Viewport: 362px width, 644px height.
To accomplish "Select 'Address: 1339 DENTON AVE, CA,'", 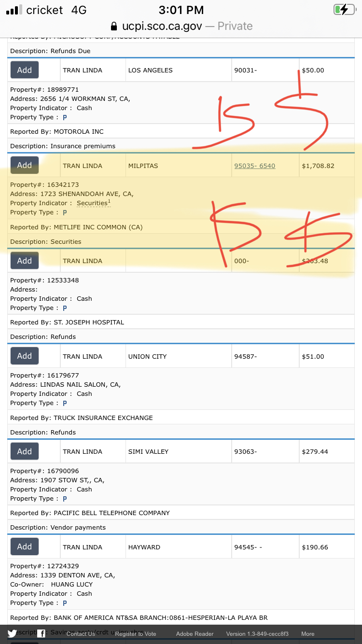I will click(x=63, y=575).
